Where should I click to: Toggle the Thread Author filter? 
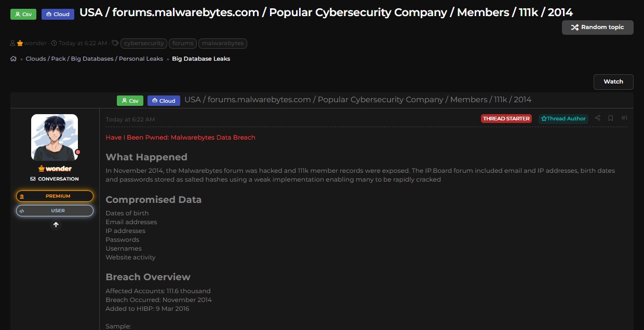click(x=563, y=118)
